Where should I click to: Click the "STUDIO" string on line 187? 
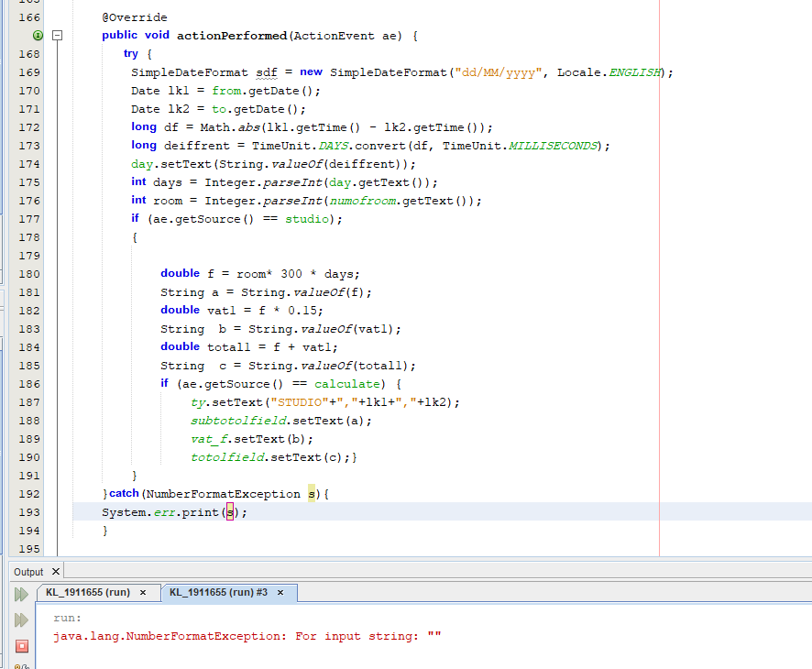[300, 402]
